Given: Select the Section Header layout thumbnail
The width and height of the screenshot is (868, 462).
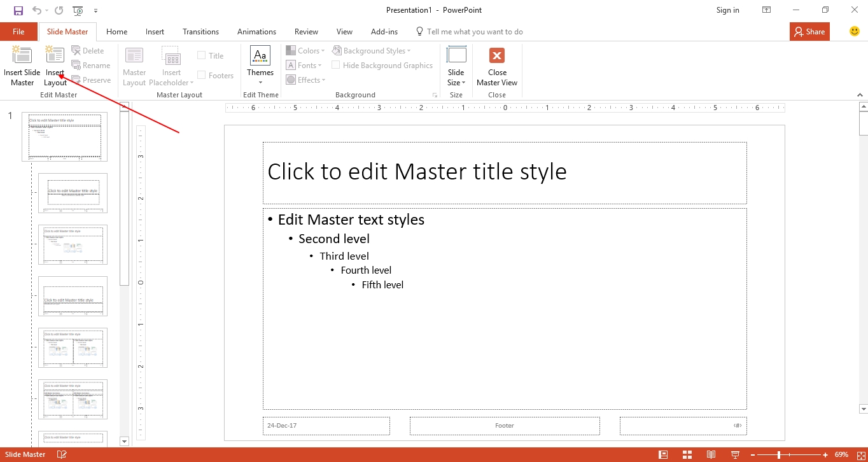Looking at the screenshot, I should [x=73, y=296].
